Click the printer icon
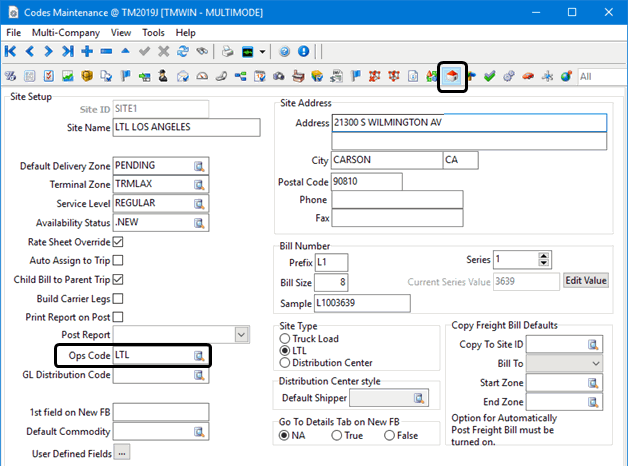 (227, 51)
